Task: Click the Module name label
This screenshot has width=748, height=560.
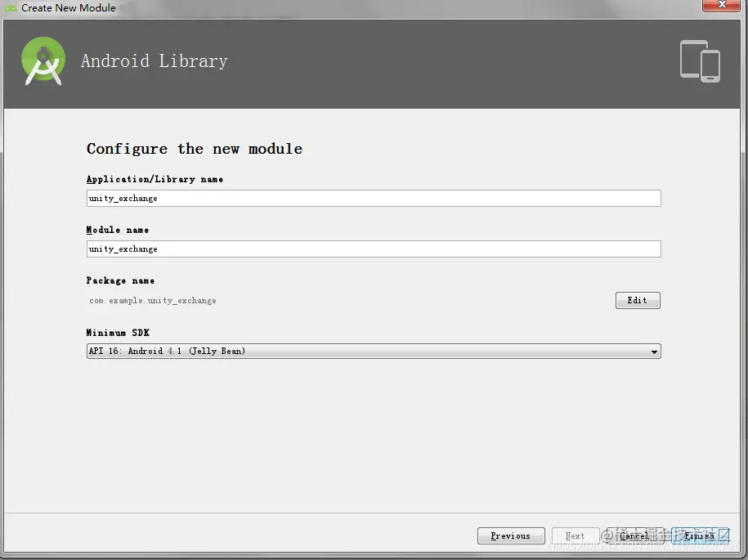Action: [118, 230]
